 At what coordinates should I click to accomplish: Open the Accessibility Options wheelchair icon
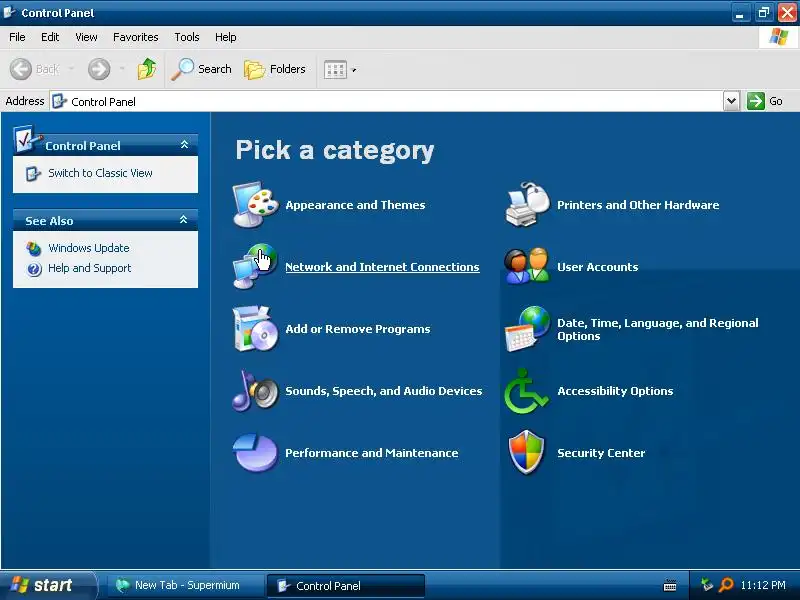click(x=527, y=391)
